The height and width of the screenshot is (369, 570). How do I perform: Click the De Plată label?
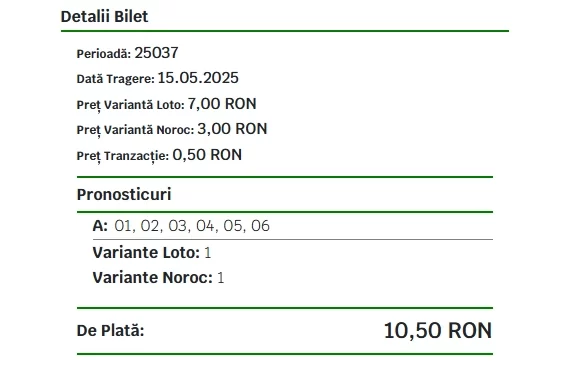(x=111, y=331)
